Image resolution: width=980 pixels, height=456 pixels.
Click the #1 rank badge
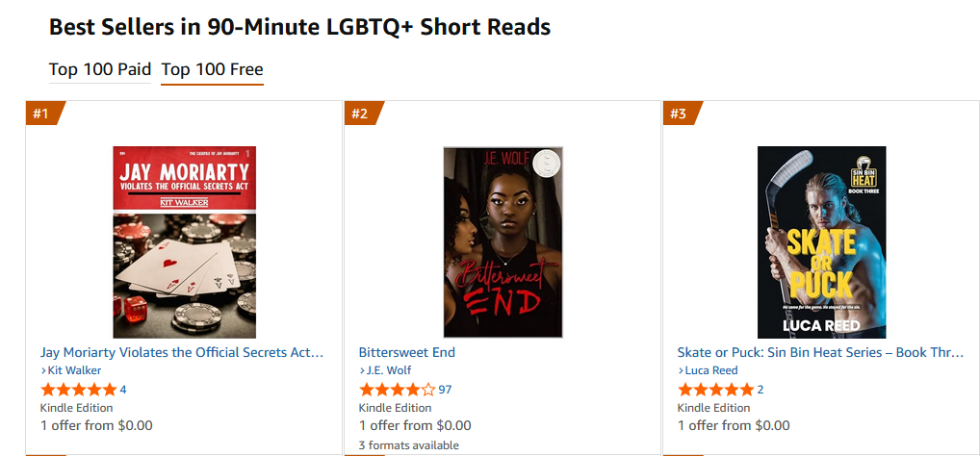pyautogui.click(x=41, y=114)
